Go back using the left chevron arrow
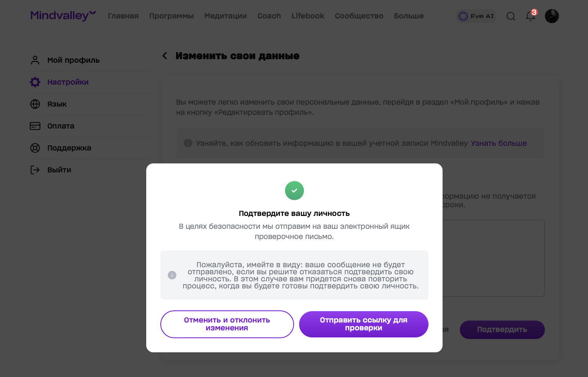The height and width of the screenshot is (377, 588). pos(165,56)
